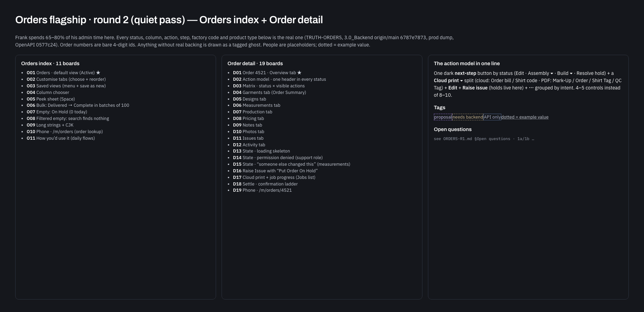
Task: Click D03 Matrix status × visible actions
Action: click(269, 86)
